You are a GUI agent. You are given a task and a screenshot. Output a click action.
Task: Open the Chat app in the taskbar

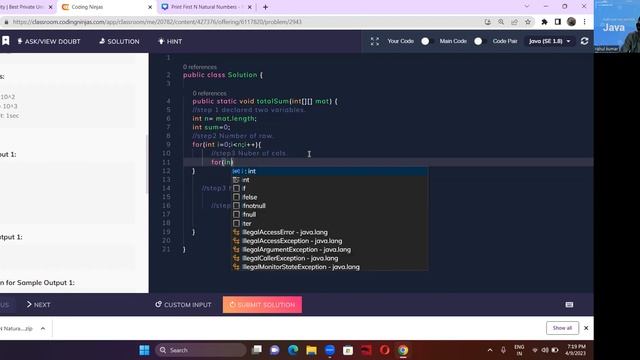pos(275,350)
